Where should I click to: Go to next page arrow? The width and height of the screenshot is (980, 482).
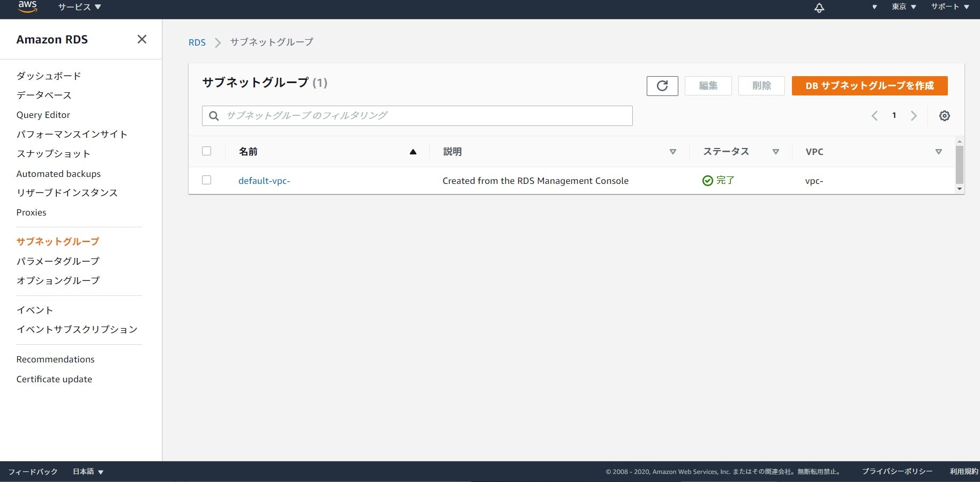(914, 116)
